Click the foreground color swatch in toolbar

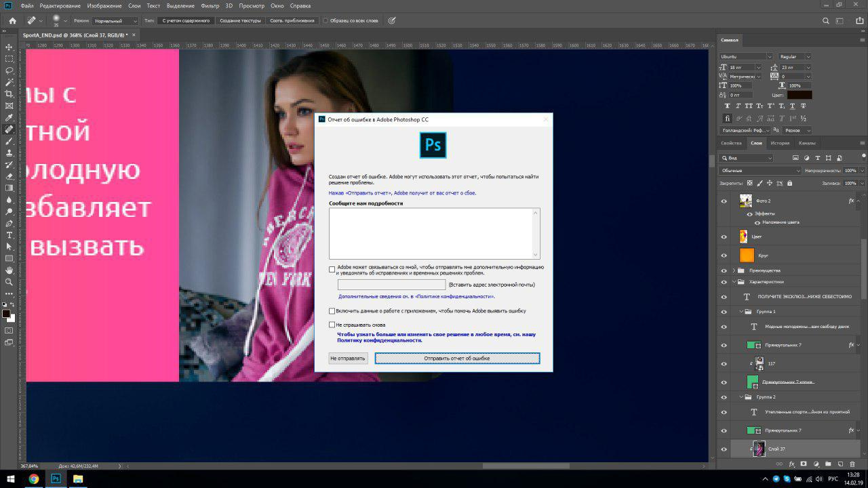[x=6, y=314]
